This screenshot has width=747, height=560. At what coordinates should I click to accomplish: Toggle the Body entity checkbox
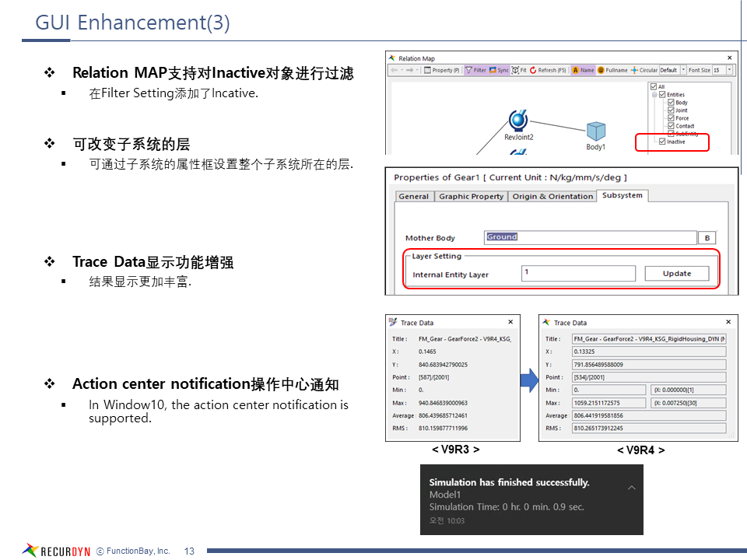point(671,103)
